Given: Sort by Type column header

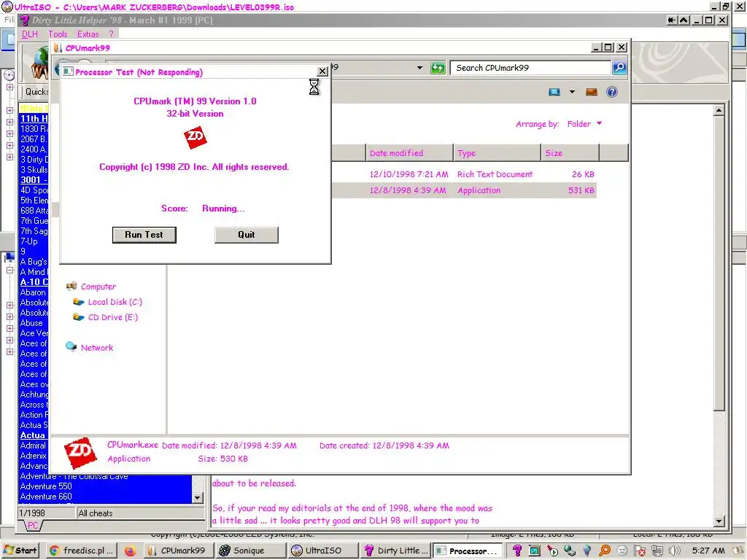Looking at the screenshot, I should click(497, 153).
